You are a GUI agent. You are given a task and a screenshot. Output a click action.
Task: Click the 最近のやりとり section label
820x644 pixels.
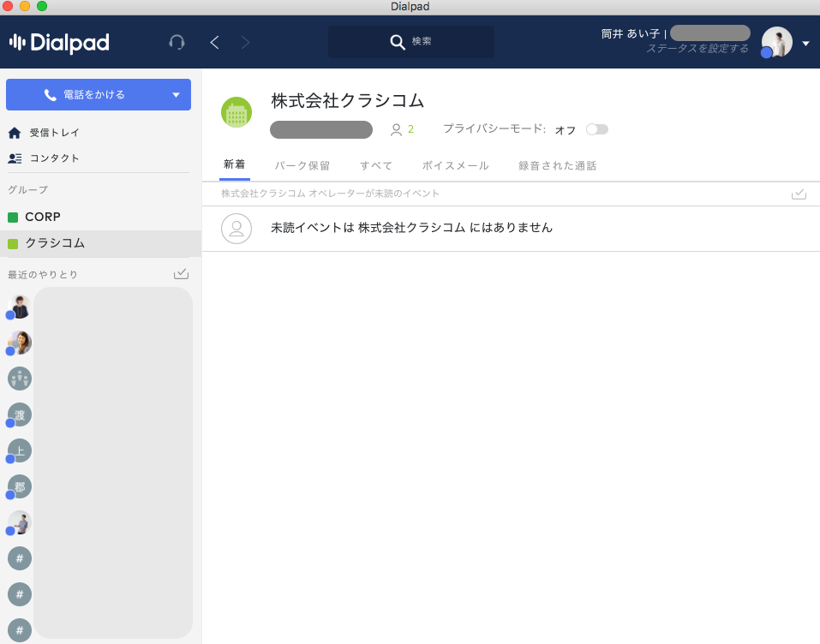pos(42,275)
